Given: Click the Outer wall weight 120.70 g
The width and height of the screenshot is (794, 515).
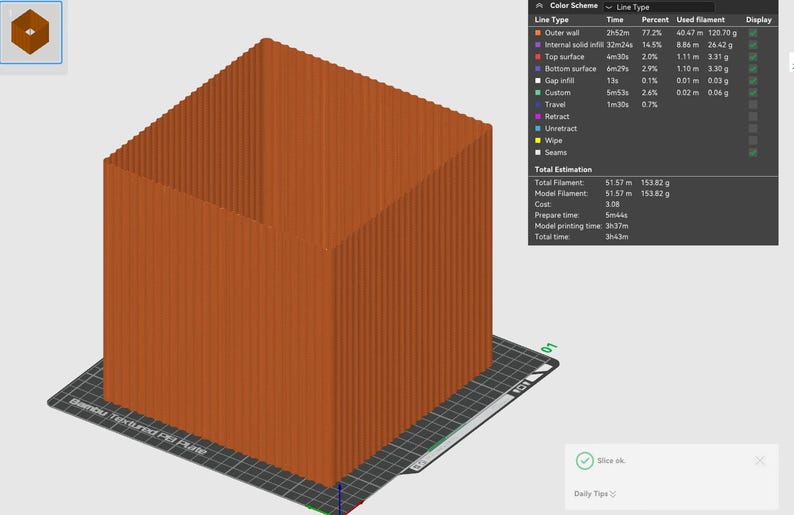Looking at the screenshot, I should click(722, 33).
